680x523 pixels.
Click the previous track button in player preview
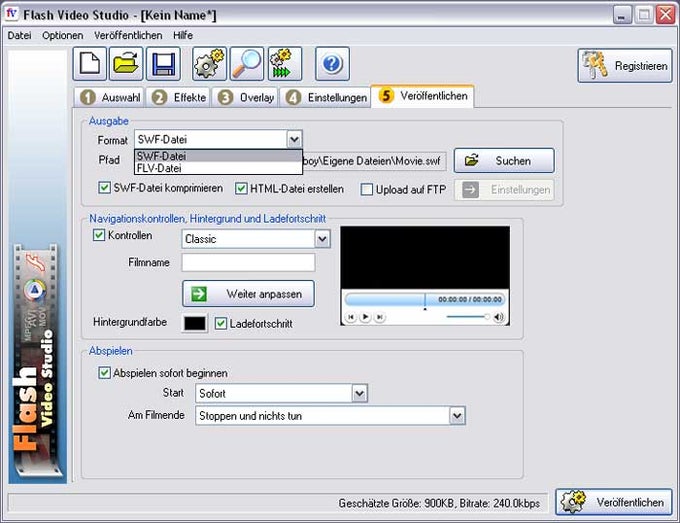tap(351, 317)
